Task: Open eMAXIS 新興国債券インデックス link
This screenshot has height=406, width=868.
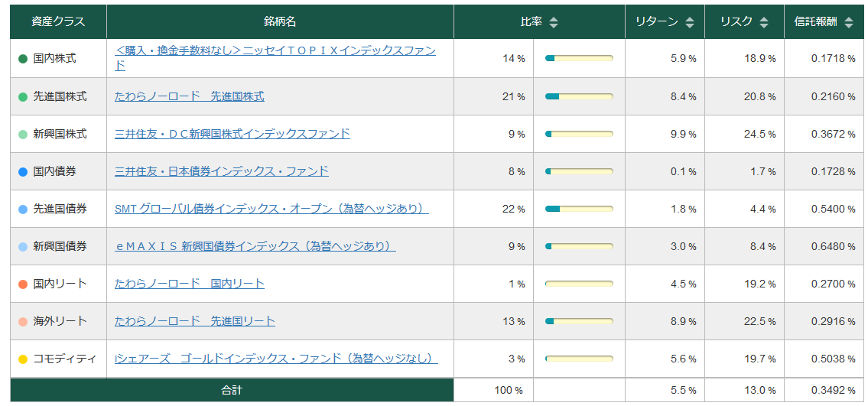Action: click(255, 246)
